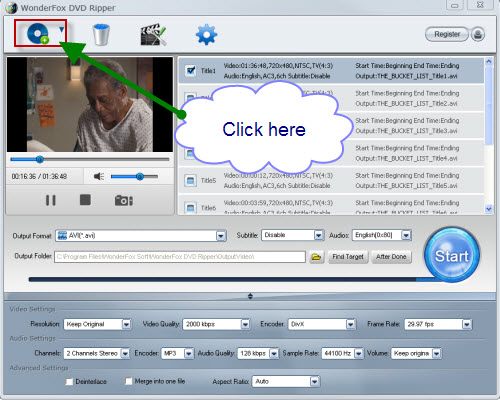Stop the video preview playback
This screenshot has width=500, height=400.
click(x=85, y=200)
